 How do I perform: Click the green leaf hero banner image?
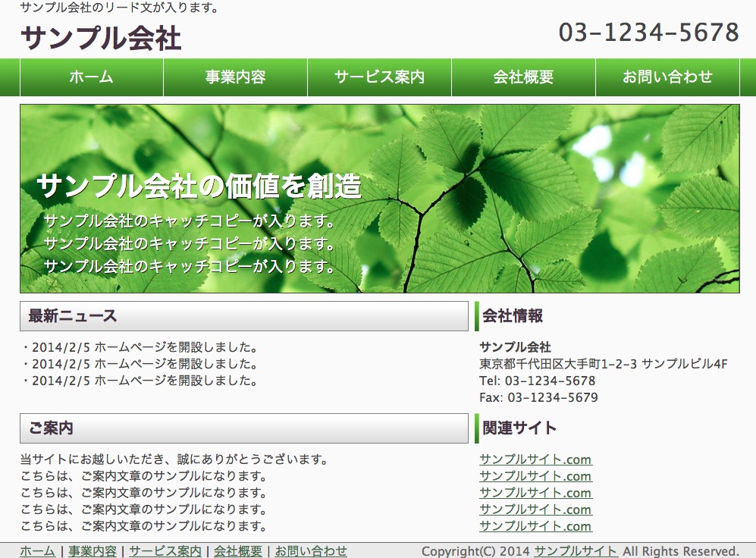coord(531,199)
